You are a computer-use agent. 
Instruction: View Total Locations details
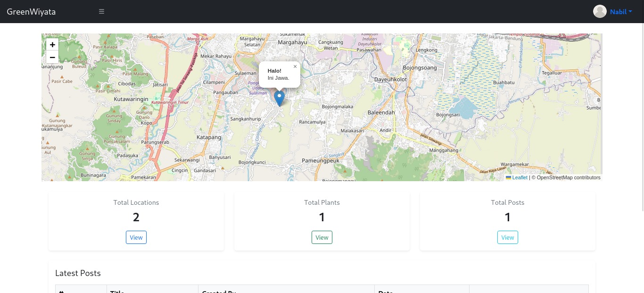coord(136,237)
